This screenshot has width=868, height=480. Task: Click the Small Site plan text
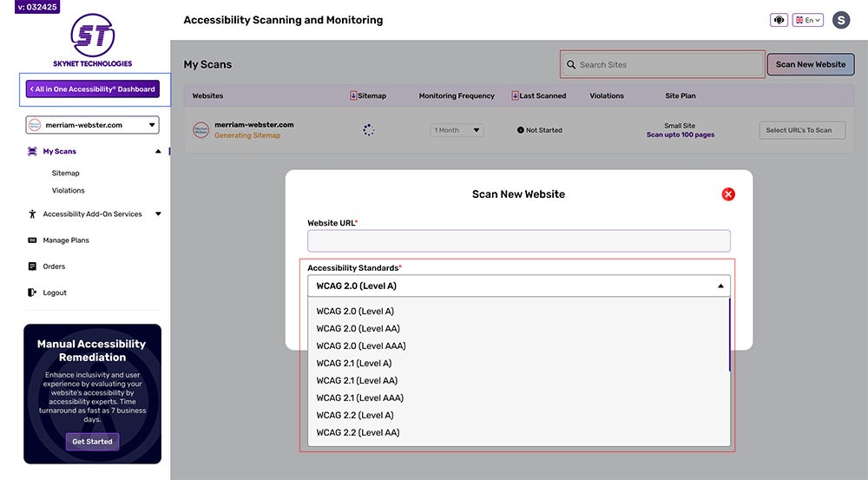680,126
